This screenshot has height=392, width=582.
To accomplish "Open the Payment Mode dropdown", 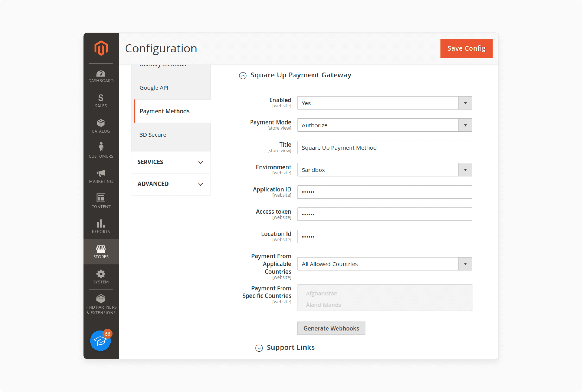I will (385, 125).
